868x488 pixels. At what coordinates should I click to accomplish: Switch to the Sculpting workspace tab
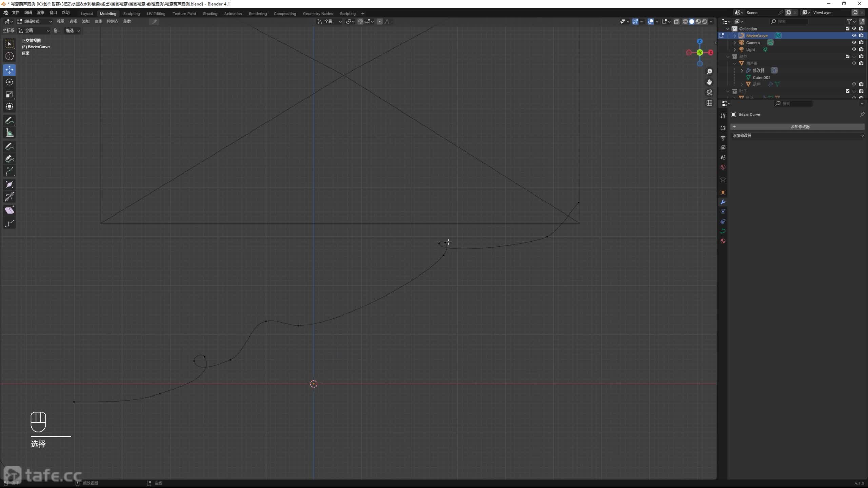click(x=131, y=14)
